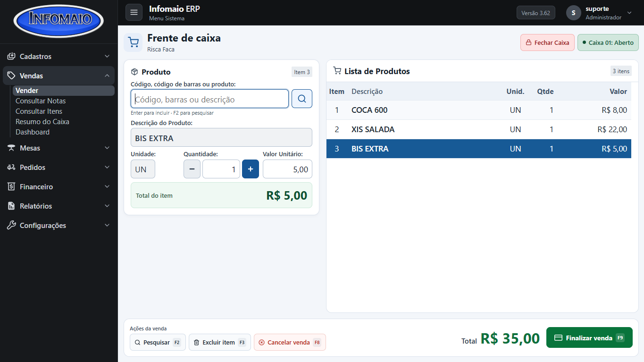
Task: Expand the Cadastros menu chevron
Action: click(107, 56)
